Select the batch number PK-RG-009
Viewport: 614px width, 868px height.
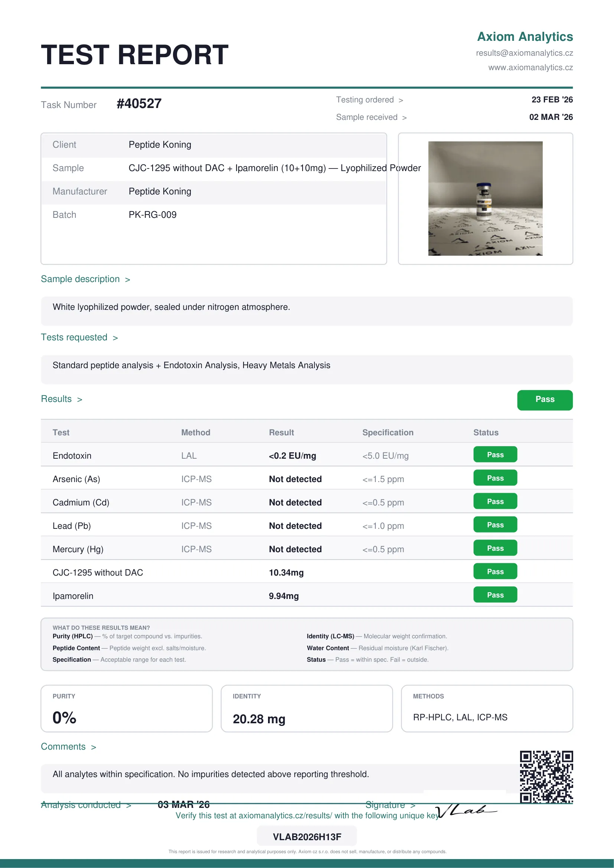pos(152,215)
